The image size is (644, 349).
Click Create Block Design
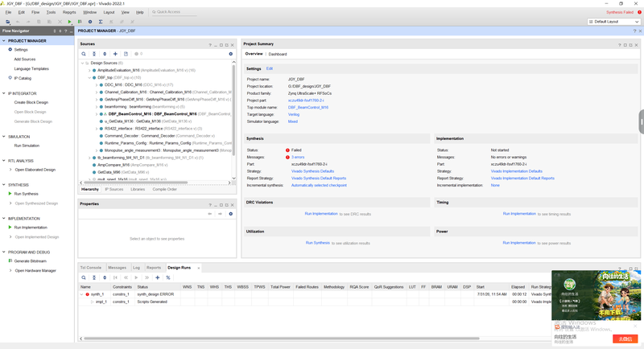tap(31, 102)
